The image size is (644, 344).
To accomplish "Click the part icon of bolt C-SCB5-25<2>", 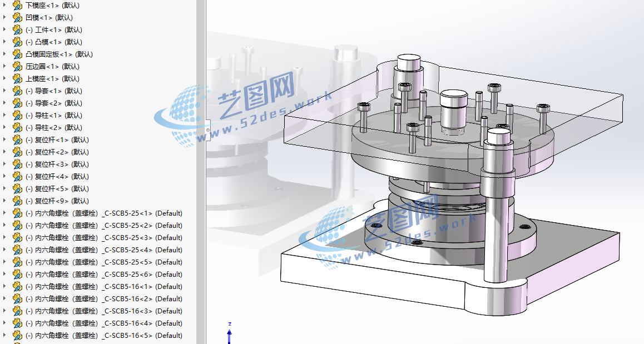I will (17, 226).
